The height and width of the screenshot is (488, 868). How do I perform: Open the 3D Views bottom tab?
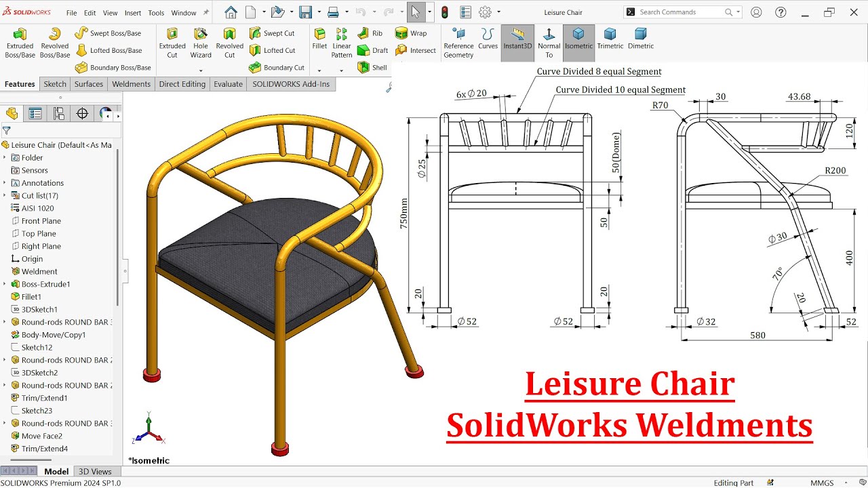click(x=95, y=471)
